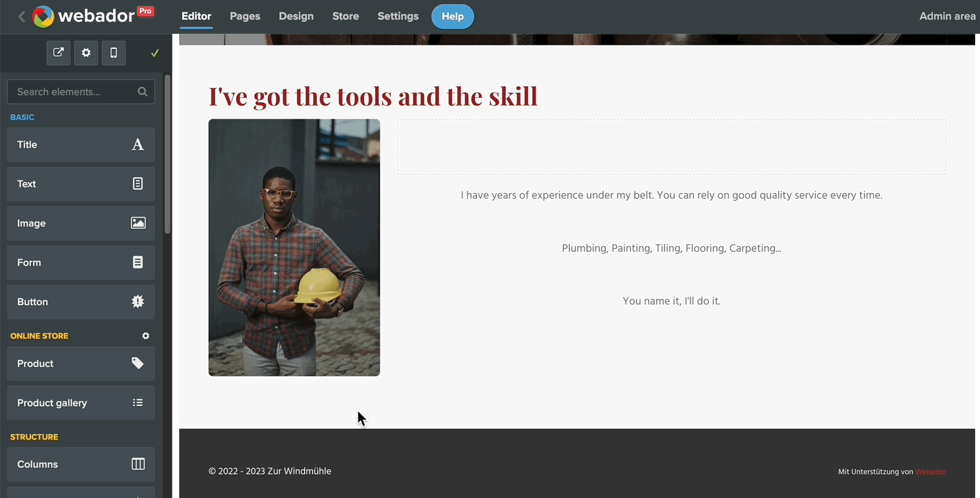This screenshot has width=980, height=498.
Task: Open site preview in new window icon
Action: click(x=59, y=52)
